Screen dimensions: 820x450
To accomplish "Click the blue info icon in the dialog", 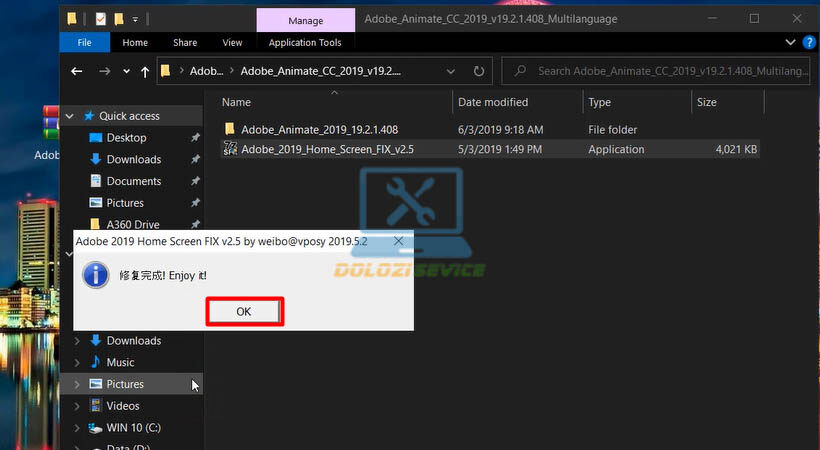I will point(96,275).
